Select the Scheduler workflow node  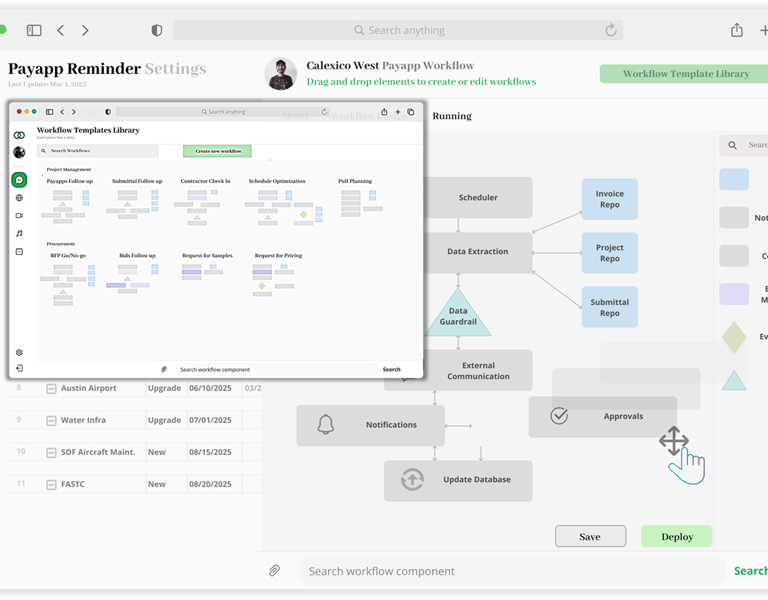click(478, 197)
